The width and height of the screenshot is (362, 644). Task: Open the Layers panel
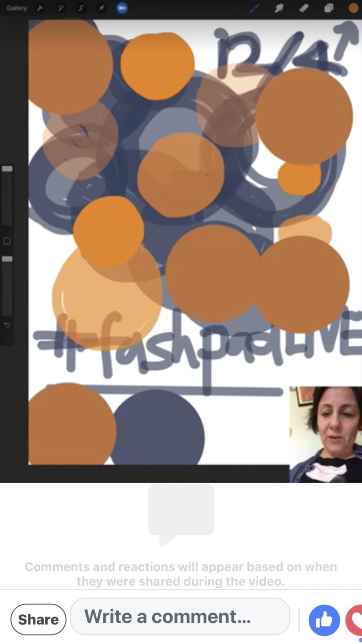(329, 8)
